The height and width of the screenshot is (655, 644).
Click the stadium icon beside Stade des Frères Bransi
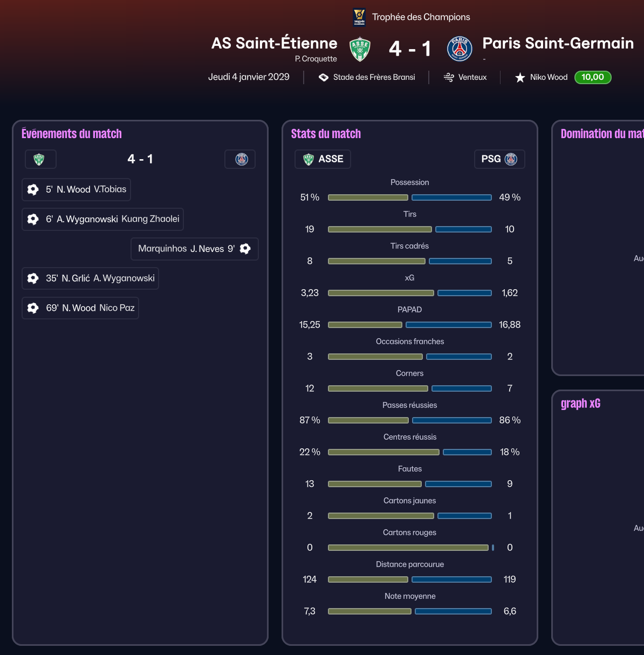click(x=324, y=77)
